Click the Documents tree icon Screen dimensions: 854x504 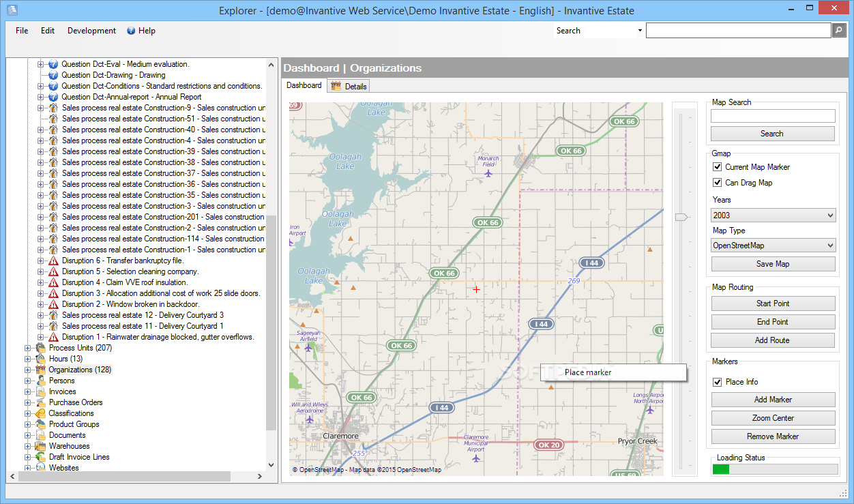(x=41, y=435)
